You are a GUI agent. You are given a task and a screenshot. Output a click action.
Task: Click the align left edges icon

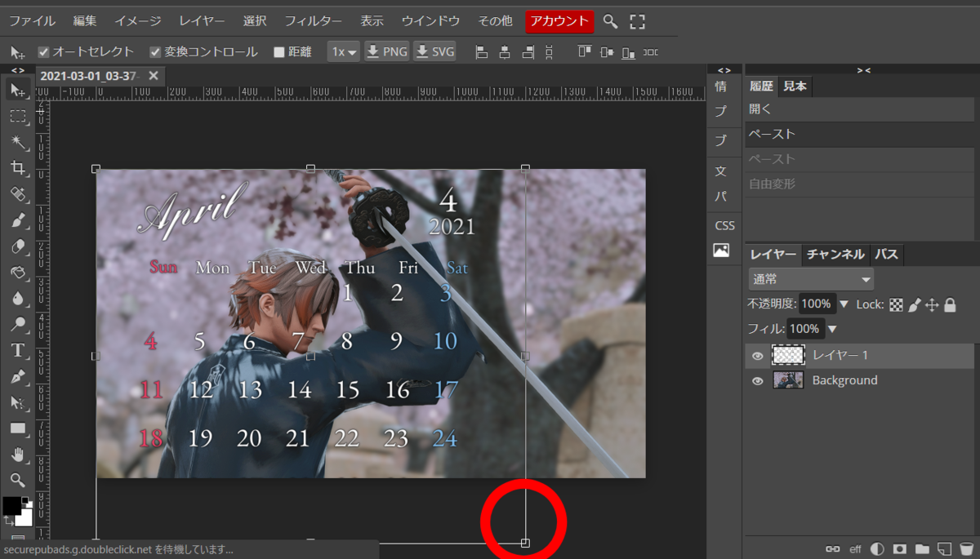(482, 52)
